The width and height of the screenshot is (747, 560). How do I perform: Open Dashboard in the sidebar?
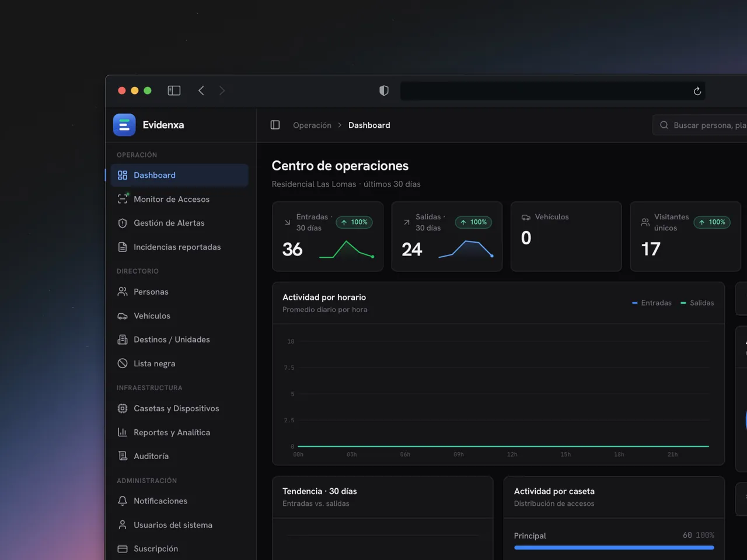click(x=179, y=175)
